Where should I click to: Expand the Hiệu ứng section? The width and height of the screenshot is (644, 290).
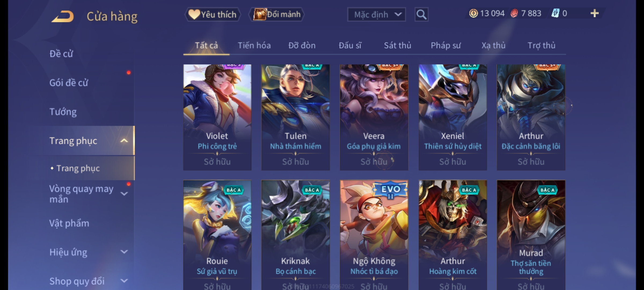(x=124, y=252)
